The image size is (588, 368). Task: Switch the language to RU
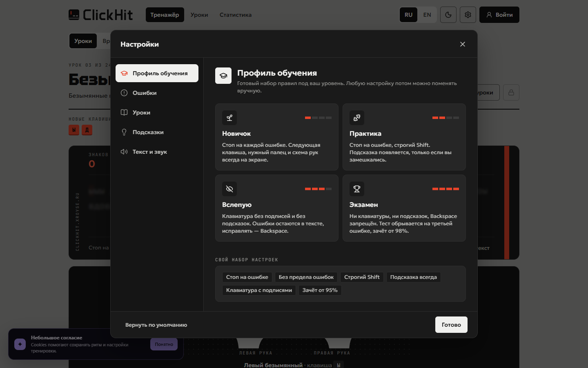click(x=409, y=15)
